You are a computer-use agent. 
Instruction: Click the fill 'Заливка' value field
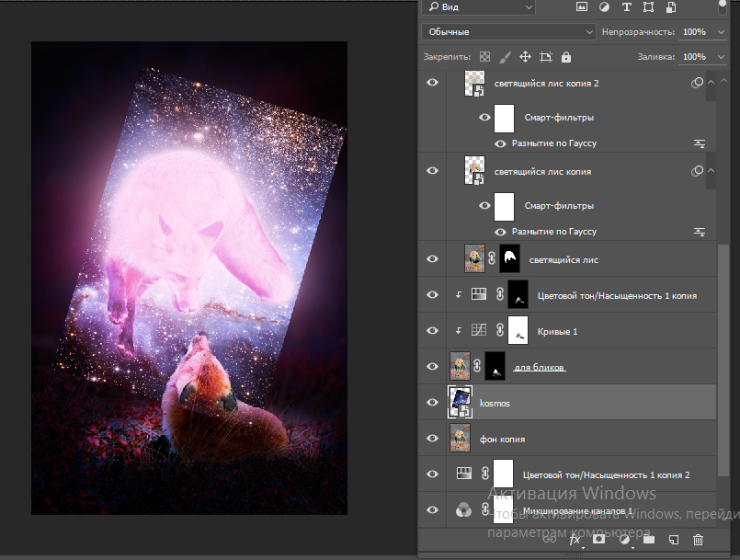point(695,57)
